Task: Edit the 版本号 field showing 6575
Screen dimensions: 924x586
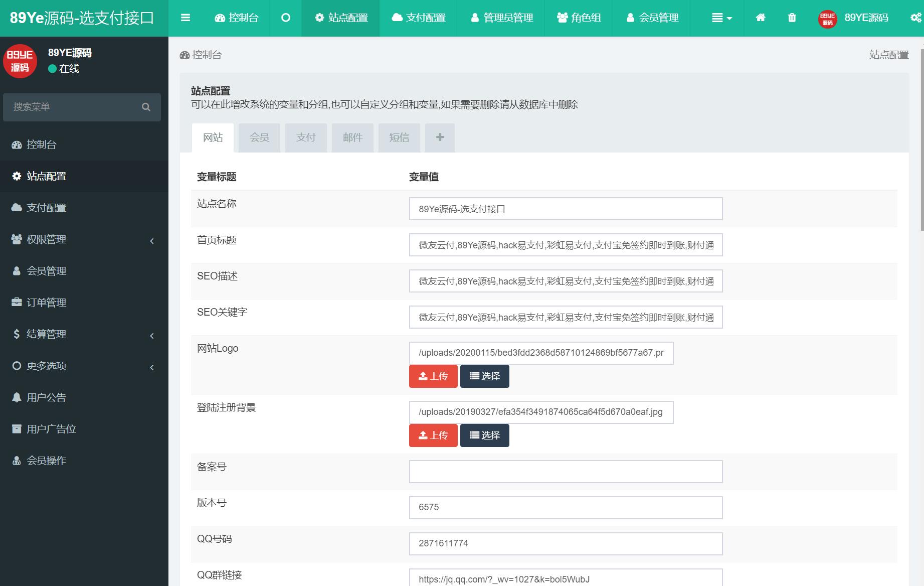Action: (x=566, y=508)
